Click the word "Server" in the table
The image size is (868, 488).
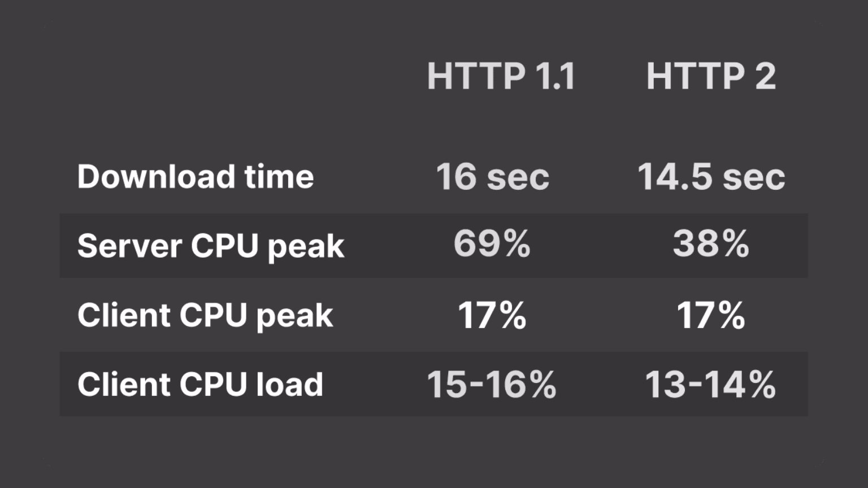[x=129, y=246]
